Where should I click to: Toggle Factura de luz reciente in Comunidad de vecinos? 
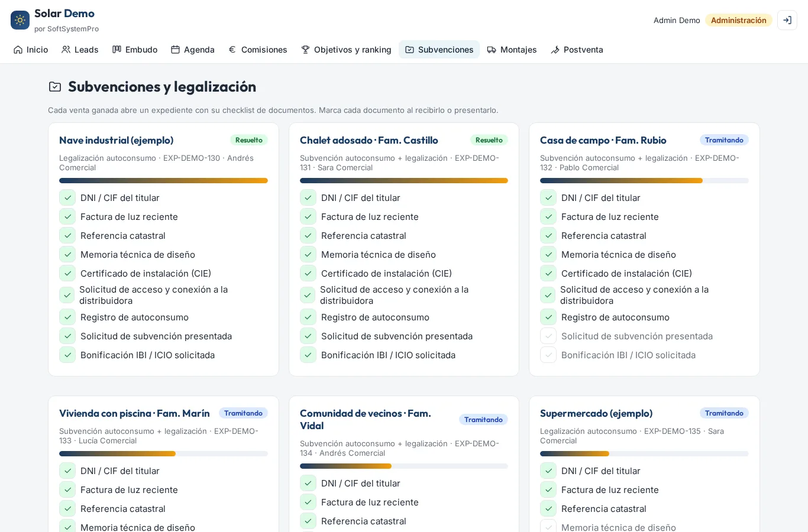pos(308,502)
